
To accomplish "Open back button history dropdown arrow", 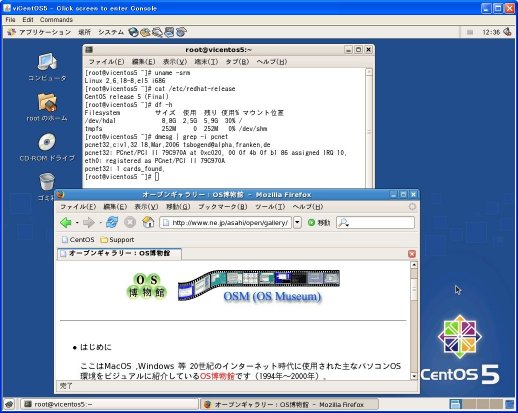I will 77,223.
